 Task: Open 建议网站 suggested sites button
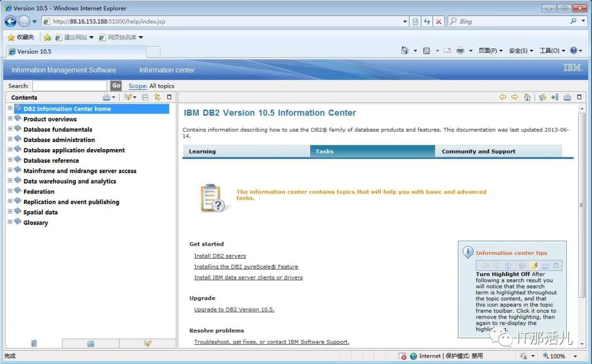(75, 37)
